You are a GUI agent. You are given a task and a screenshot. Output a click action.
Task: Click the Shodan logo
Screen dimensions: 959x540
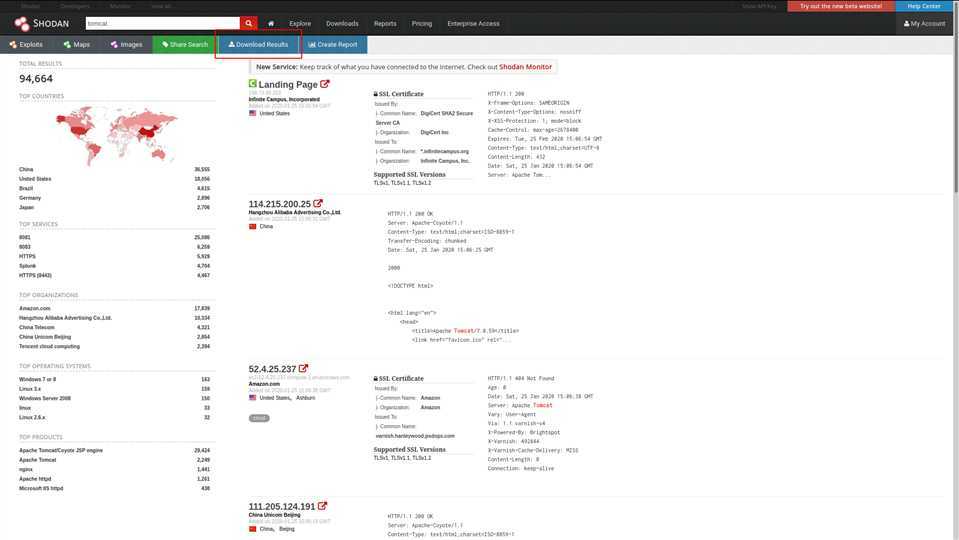pyautogui.click(x=42, y=23)
